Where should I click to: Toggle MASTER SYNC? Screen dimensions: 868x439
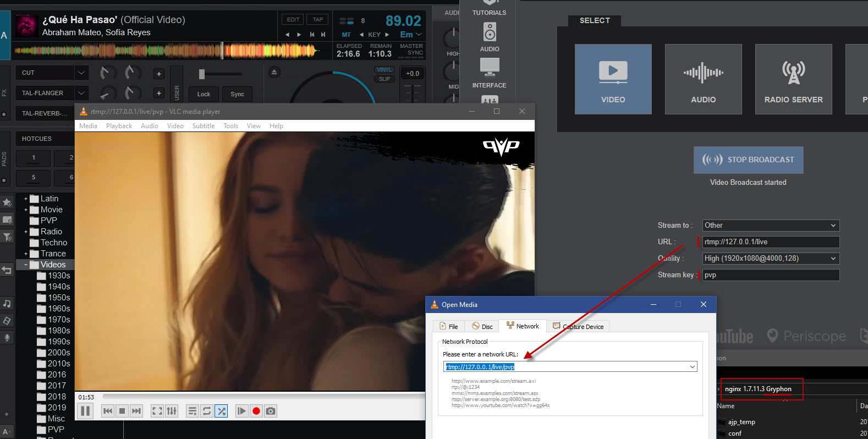coord(411,50)
